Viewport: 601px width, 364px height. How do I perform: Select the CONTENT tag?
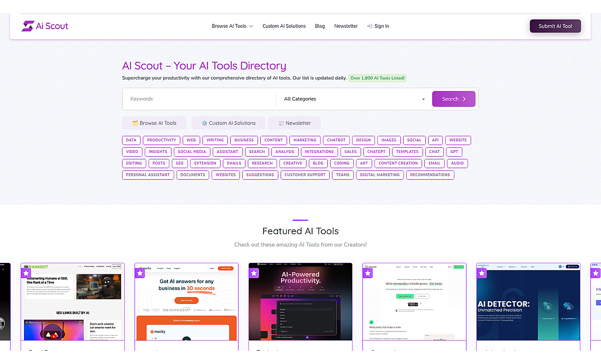274,140
